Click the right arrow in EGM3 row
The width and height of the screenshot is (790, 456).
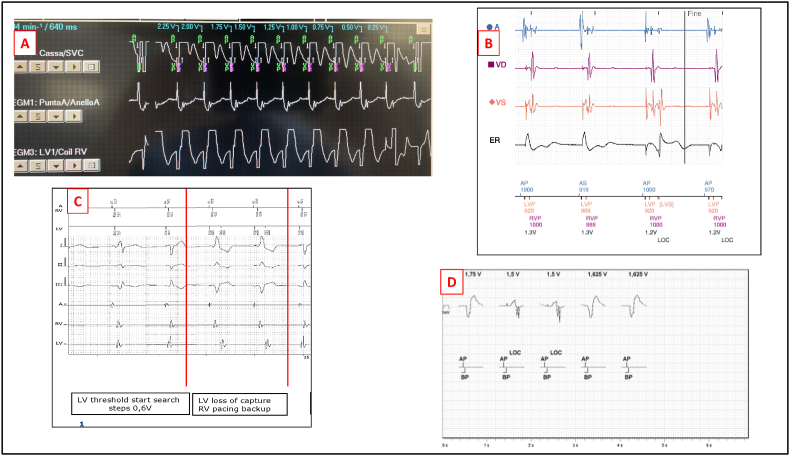[75, 163]
